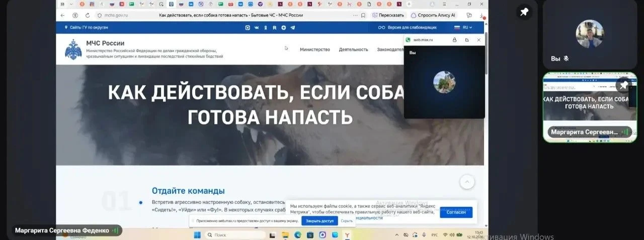Viewport: 644px width, 240px height.
Task: Open Сайты ГУ по округам link
Action: coord(86,27)
